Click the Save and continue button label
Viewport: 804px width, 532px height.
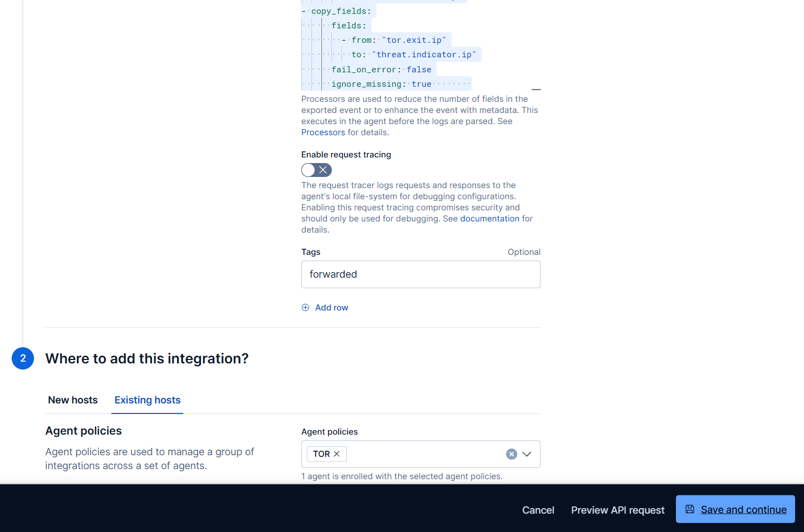tap(743, 510)
